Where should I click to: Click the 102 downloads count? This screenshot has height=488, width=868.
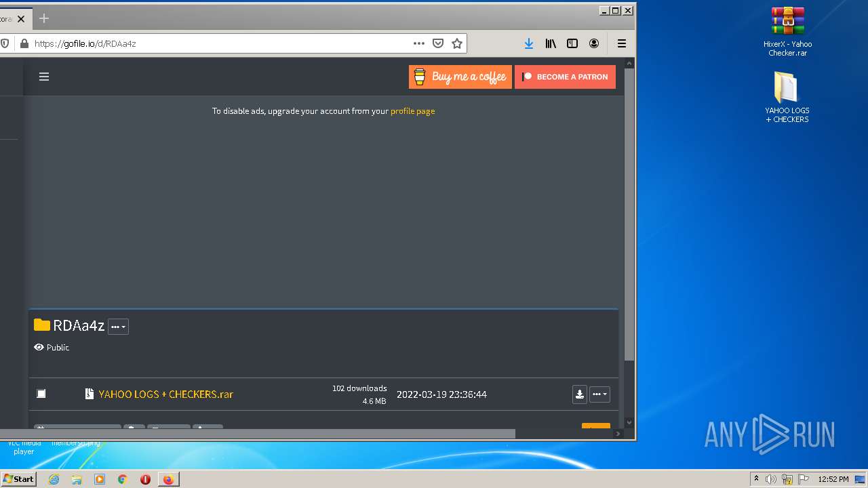click(359, 388)
